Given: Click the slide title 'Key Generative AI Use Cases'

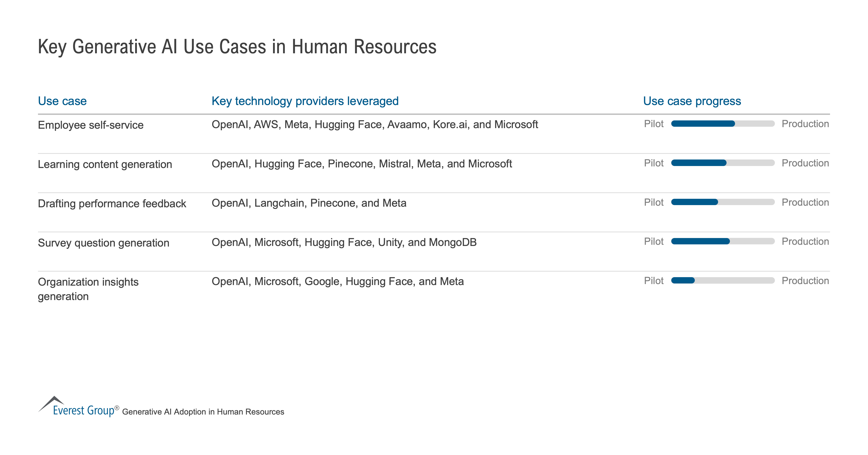Looking at the screenshot, I should 237,47.
